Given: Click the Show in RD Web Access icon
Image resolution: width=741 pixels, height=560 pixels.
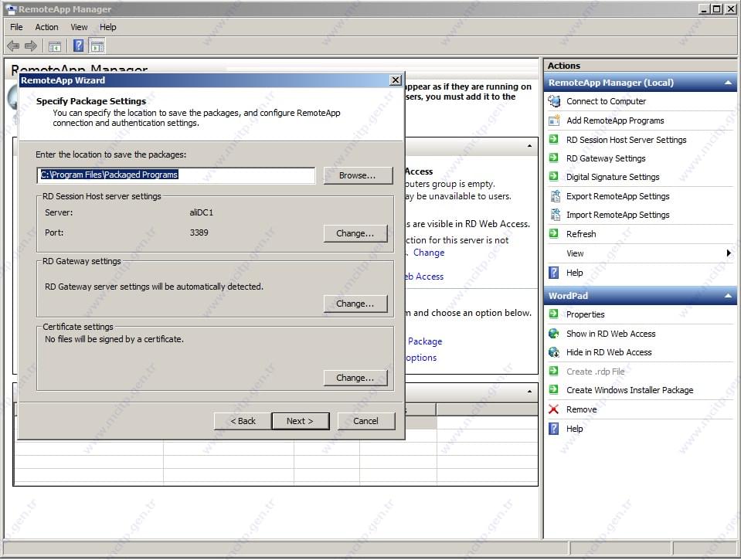Looking at the screenshot, I should [554, 334].
